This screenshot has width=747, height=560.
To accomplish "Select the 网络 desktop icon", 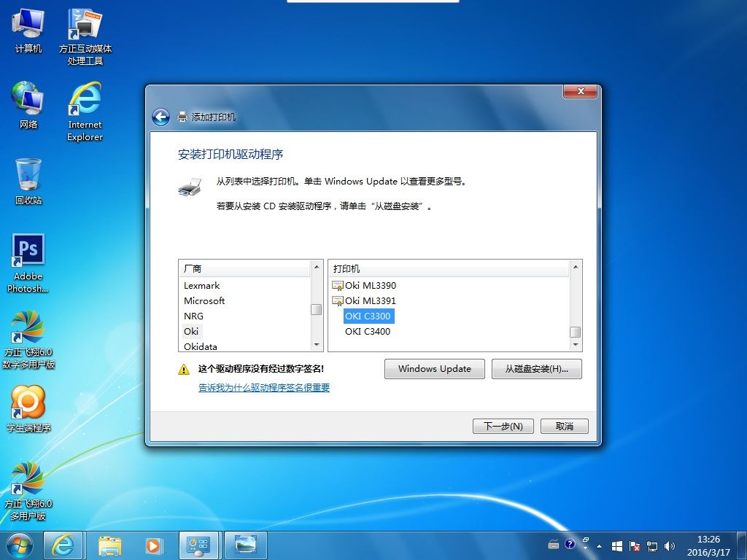I will pos(28,105).
